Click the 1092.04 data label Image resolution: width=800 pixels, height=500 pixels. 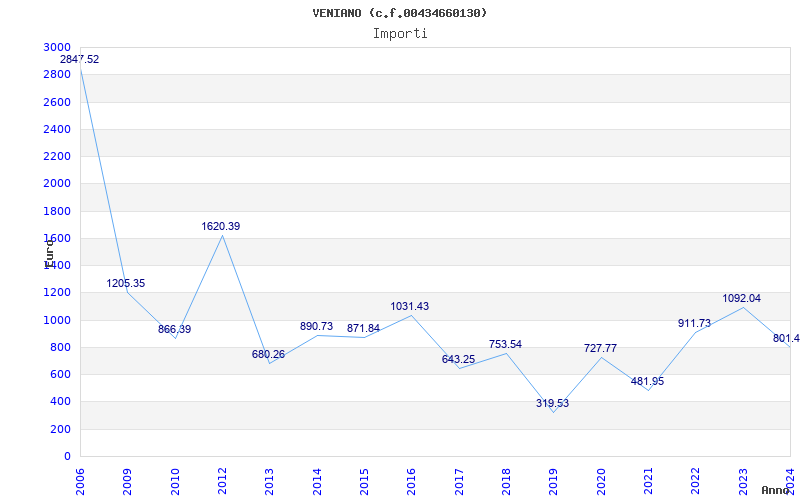point(741,298)
